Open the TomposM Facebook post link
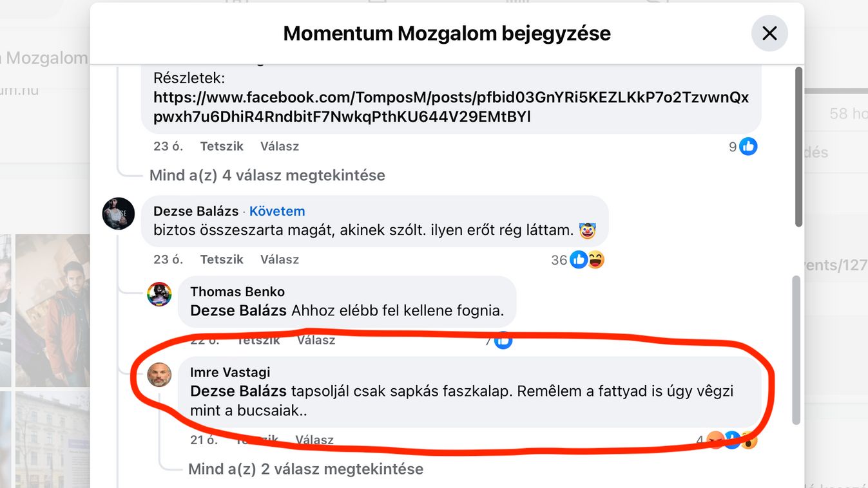 (451, 108)
